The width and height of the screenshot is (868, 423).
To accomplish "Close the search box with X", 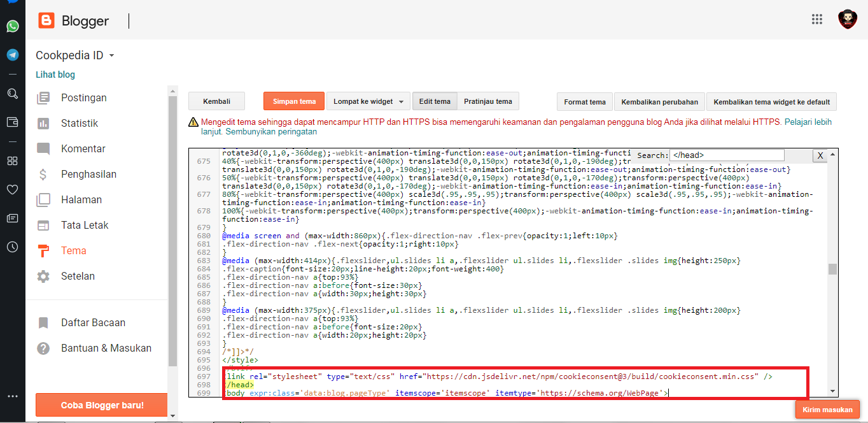I will 820,155.
